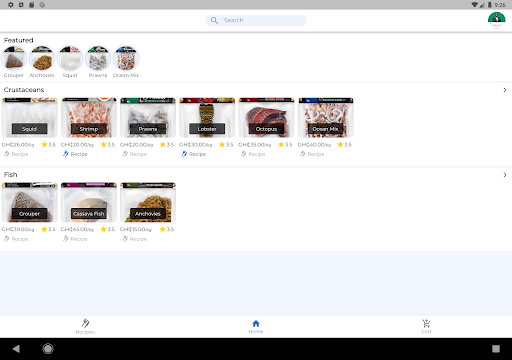Viewport: 512px width, 360px height.
Task: Tap the star rating under Octopus
Action: point(285,144)
